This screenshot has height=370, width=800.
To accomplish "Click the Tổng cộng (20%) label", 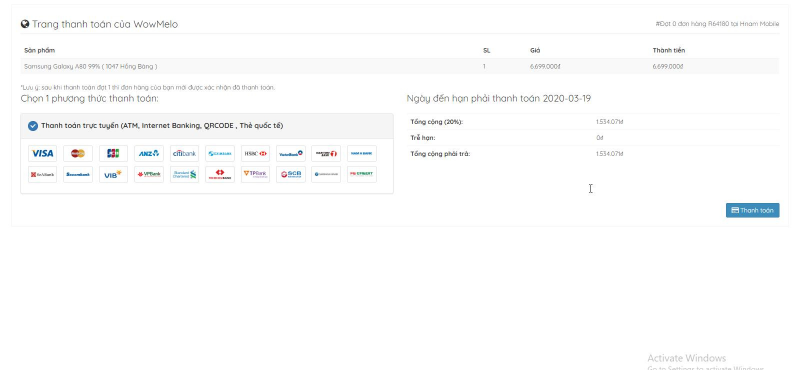I will coord(437,122).
